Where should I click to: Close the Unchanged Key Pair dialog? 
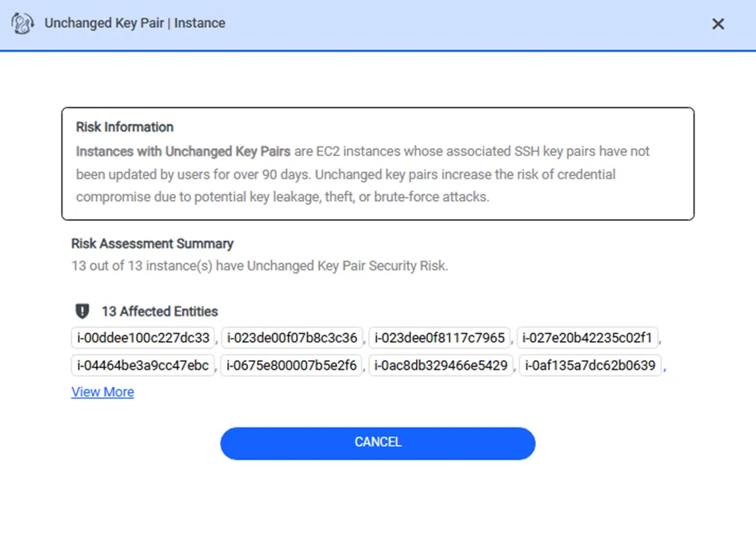(x=718, y=24)
